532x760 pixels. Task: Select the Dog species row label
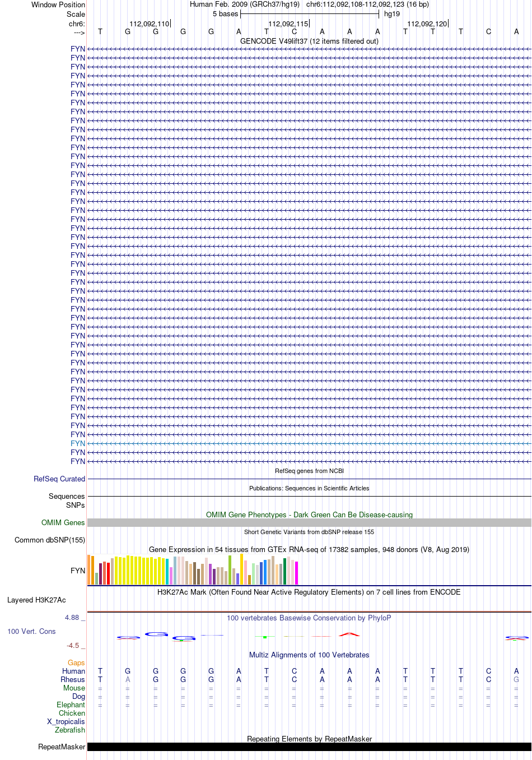[79, 696]
